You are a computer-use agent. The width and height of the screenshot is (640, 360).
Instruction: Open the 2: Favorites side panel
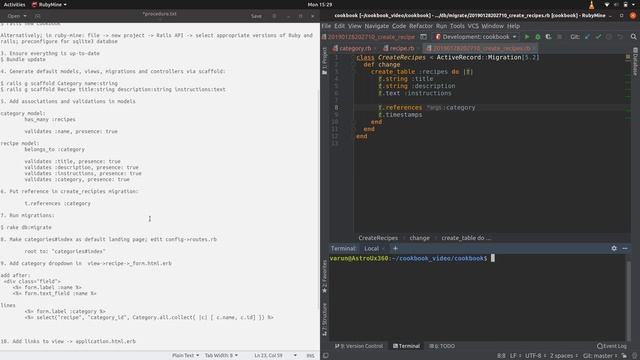324,276
